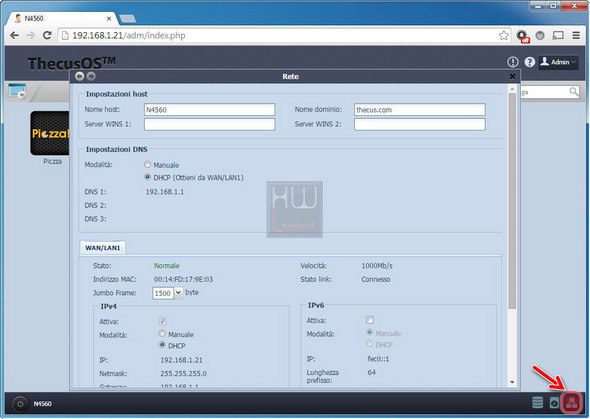590x419 pixels.
Task: Click the Nome dominio input field
Action: click(420, 110)
